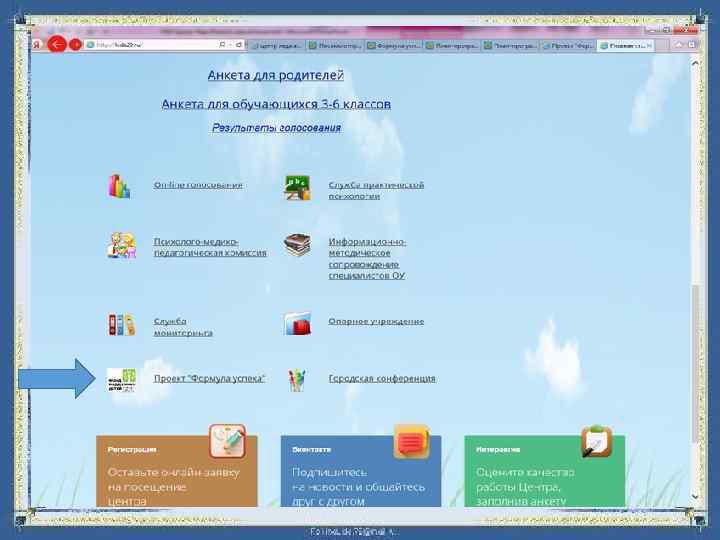Open Служба практической психологии link
The image size is (720, 540).
click(376, 191)
